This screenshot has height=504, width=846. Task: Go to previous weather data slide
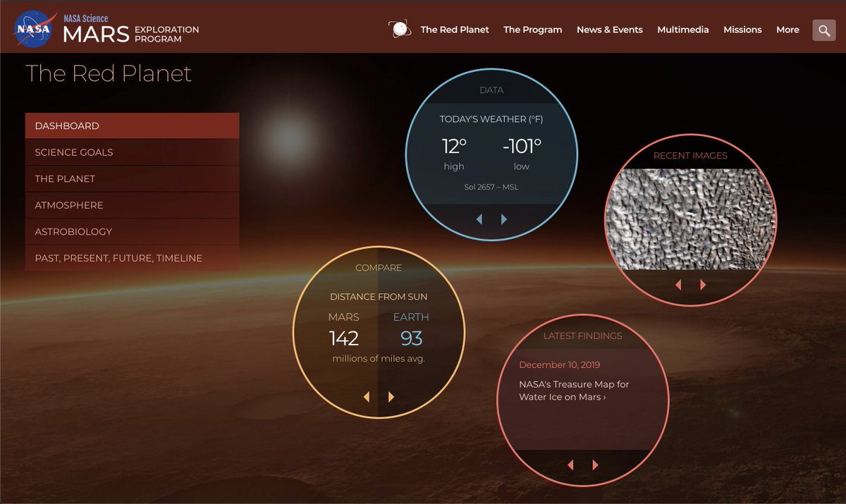pyautogui.click(x=479, y=219)
